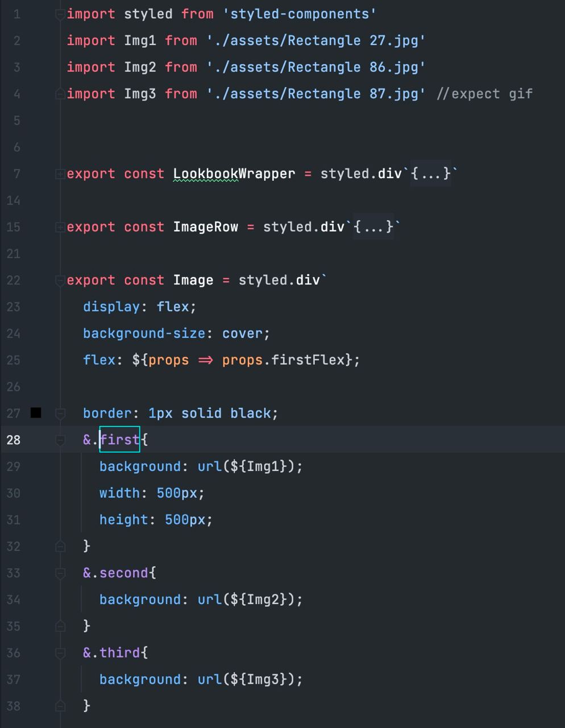Image resolution: width=565 pixels, height=728 pixels.
Task: Click Img3 in the line 4 import
Action: [x=140, y=94]
